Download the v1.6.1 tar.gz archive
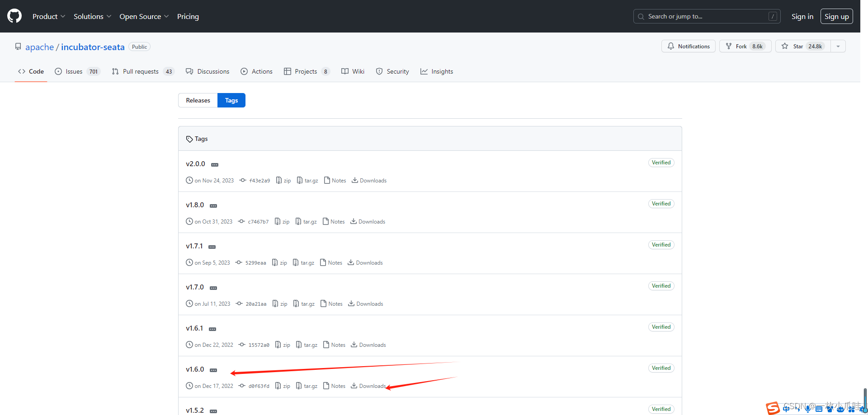The width and height of the screenshot is (868, 415). pyautogui.click(x=307, y=345)
